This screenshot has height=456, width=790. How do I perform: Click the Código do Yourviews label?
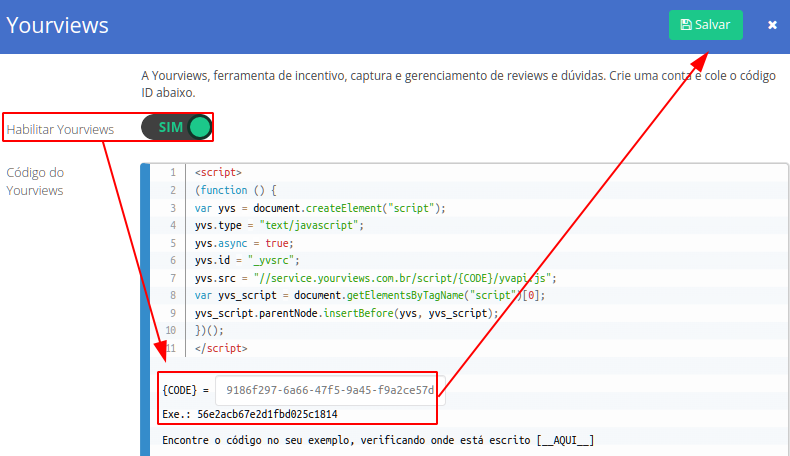tap(35, 181)
